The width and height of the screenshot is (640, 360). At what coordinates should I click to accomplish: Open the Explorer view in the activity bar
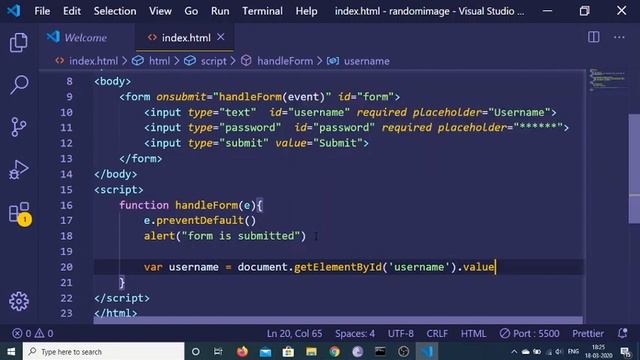pyautogui.click(x=19, y=42)
